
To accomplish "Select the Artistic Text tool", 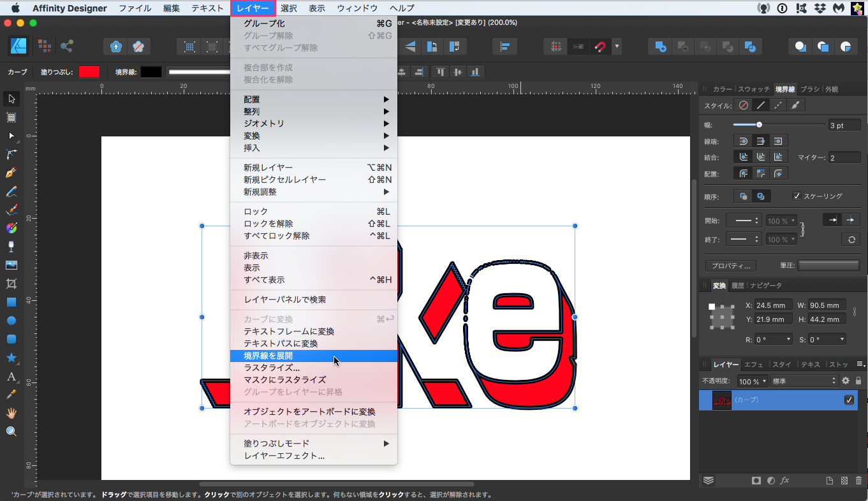I will [11, 376].
